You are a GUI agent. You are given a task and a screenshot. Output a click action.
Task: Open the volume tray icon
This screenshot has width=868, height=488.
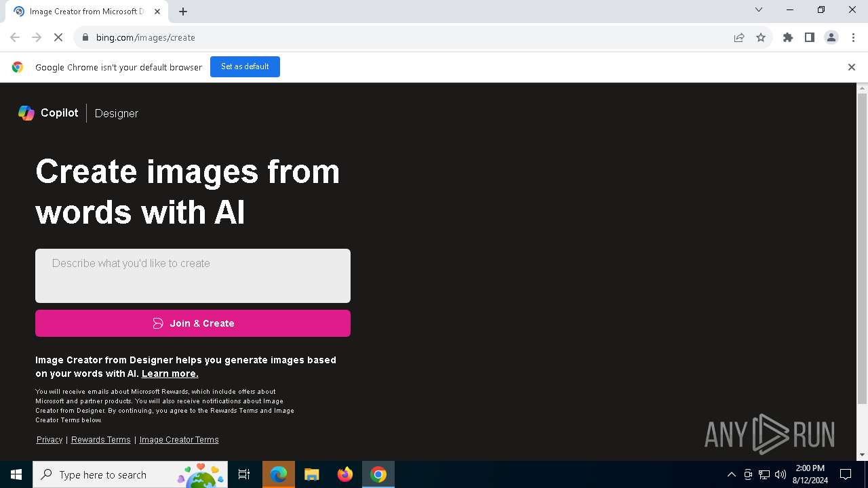point(781,474)
